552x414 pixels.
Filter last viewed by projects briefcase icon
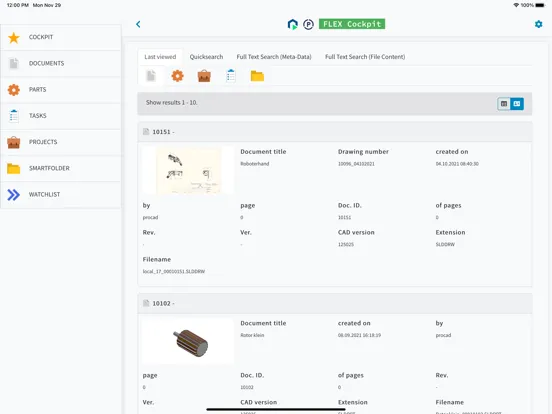pos(204,76)
